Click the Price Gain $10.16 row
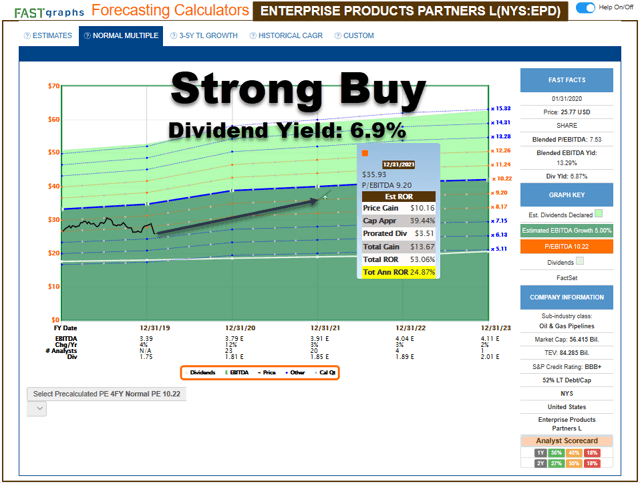This screenshot has height=484, width=640. 399,208
